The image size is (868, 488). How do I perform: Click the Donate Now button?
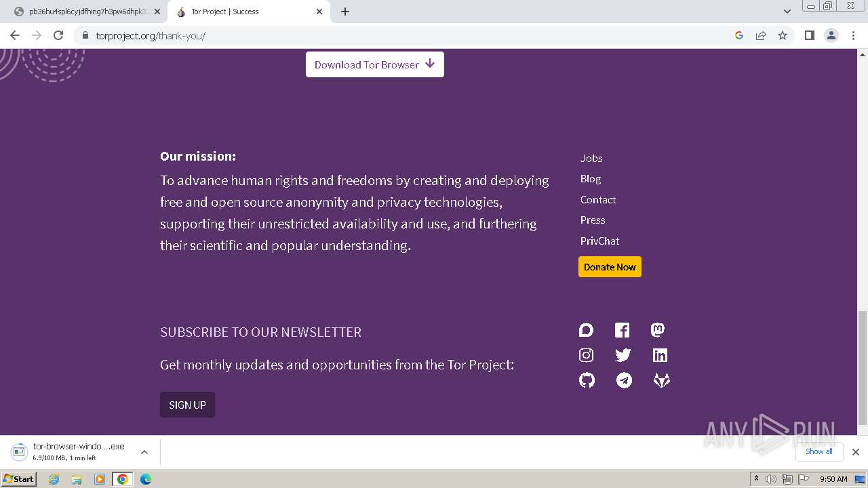pyautogui.click(x=610, y=266)
